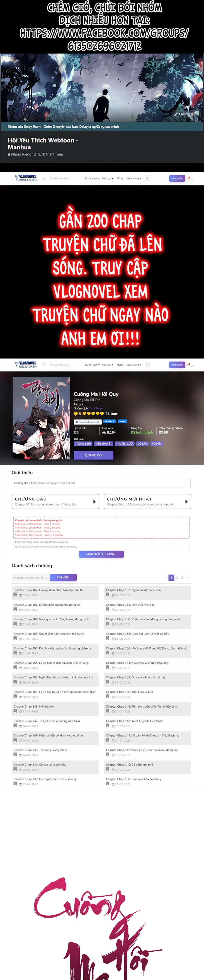This screenshot has width=204, height=980.
Task: Expand Chức năng dropdown in lower navbar
Action: 134,365
